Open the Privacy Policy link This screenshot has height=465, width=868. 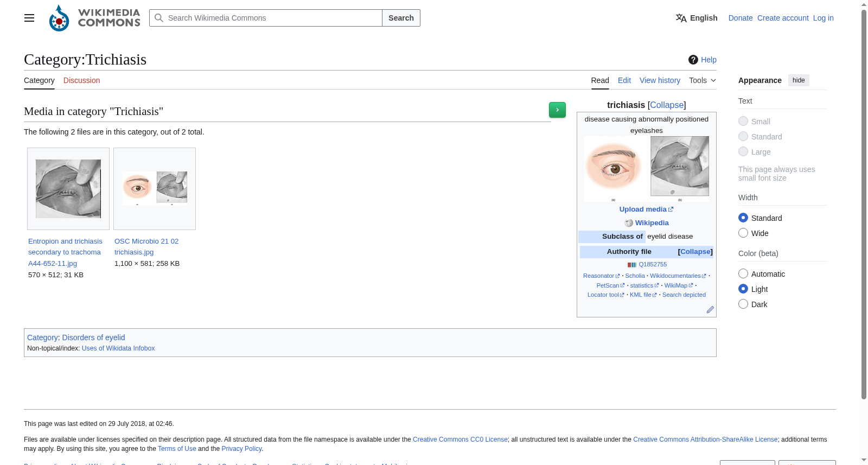pyautogui.click(x=241, y=449)
